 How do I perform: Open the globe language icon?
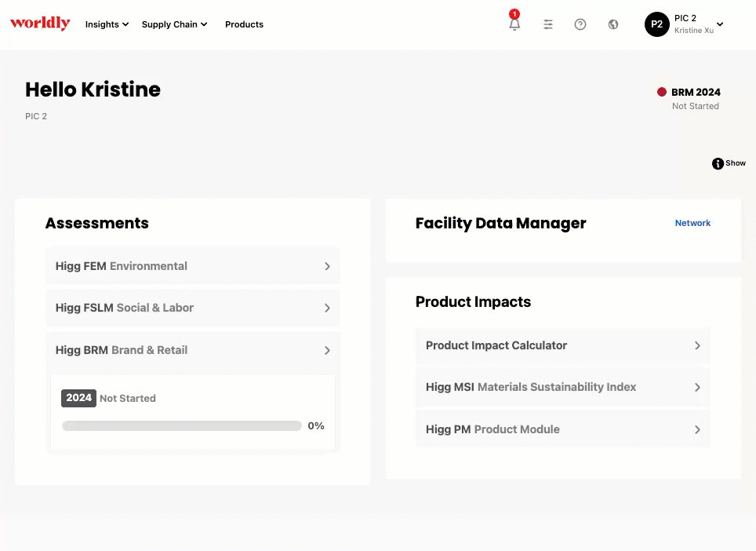[612, 24]
